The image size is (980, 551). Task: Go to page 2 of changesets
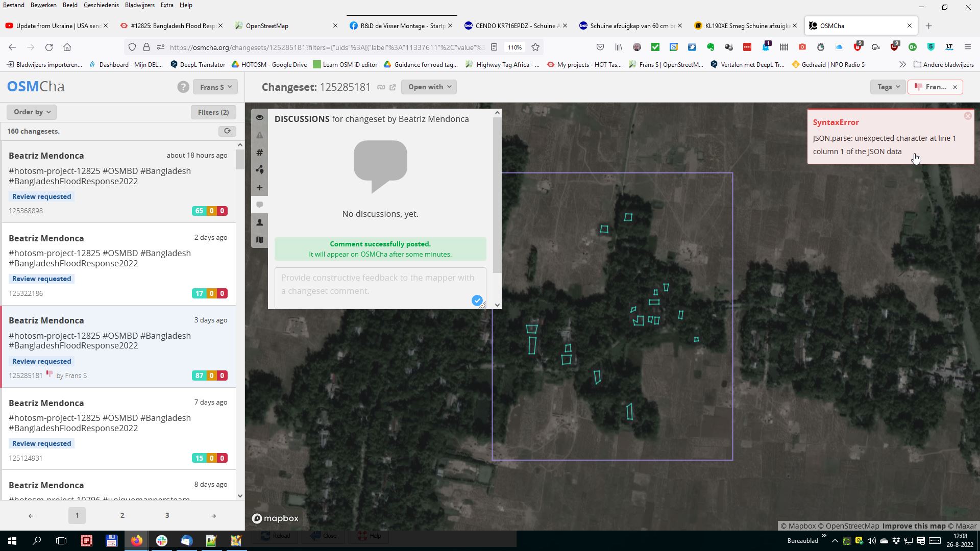click(x=122, y=515)
